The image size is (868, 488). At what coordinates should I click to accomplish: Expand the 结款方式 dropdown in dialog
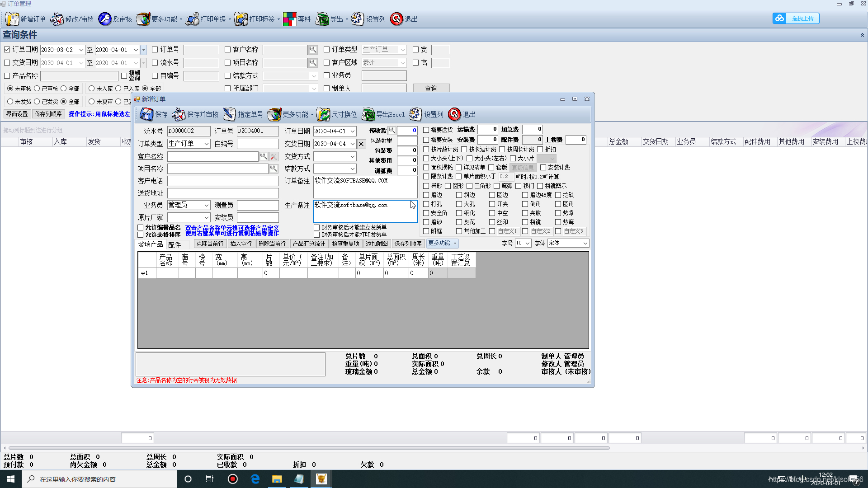coord(352,169)
